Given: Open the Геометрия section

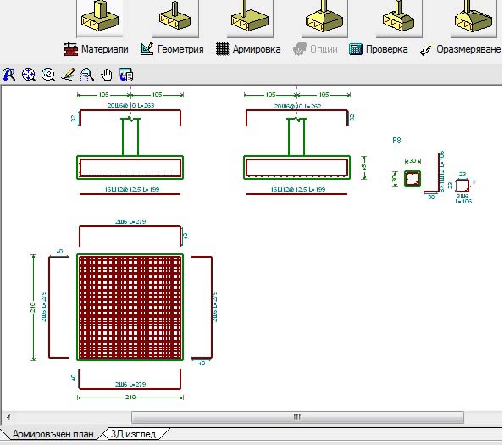Looking at the screenshot, I should click(172, 49).
